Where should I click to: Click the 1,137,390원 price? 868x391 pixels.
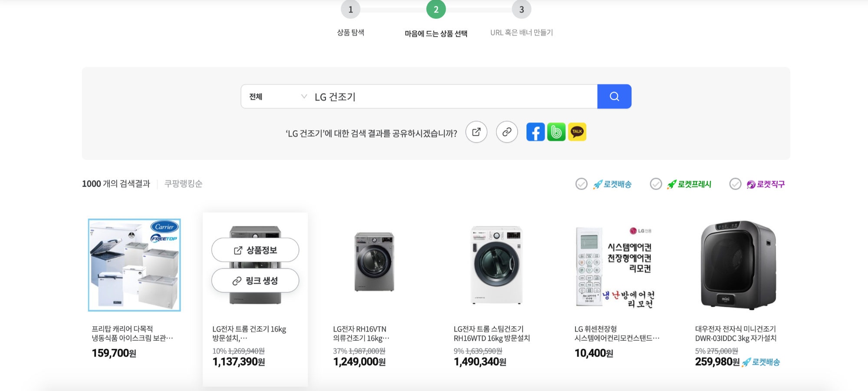tap(239, 362)
